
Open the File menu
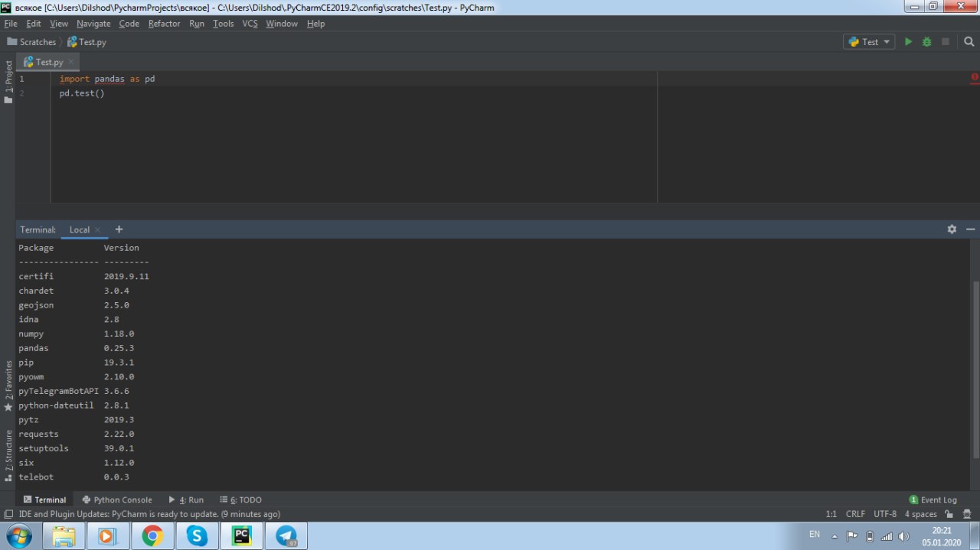(x=11, y=24)
